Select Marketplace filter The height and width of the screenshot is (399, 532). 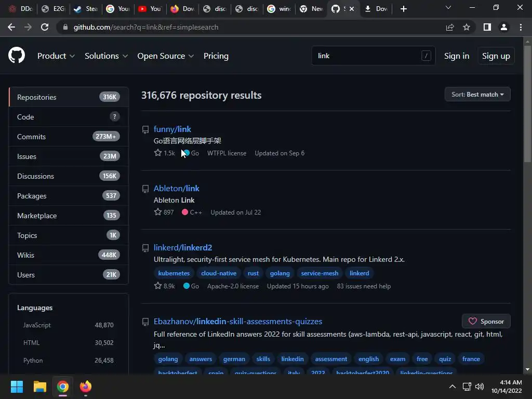coord(69,216)
